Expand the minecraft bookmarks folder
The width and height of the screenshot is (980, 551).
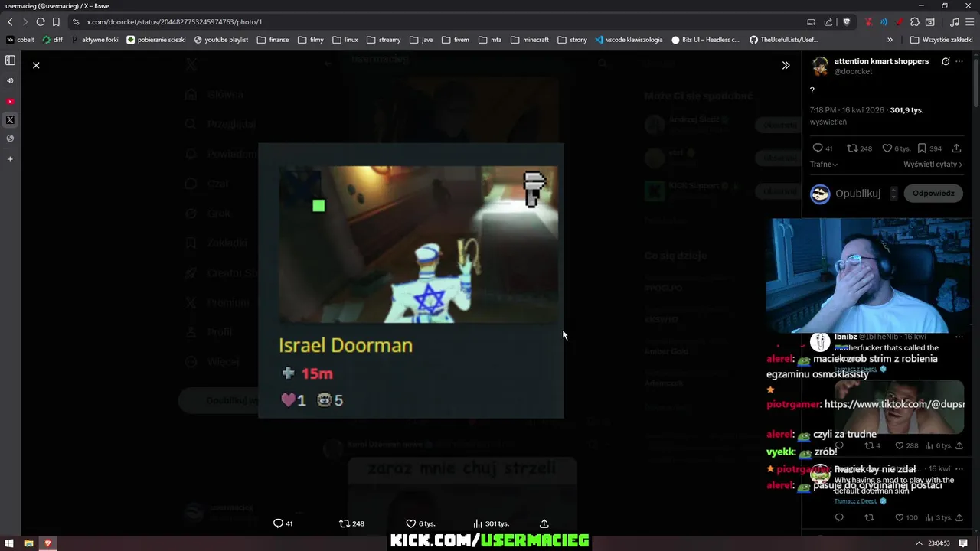530,40
